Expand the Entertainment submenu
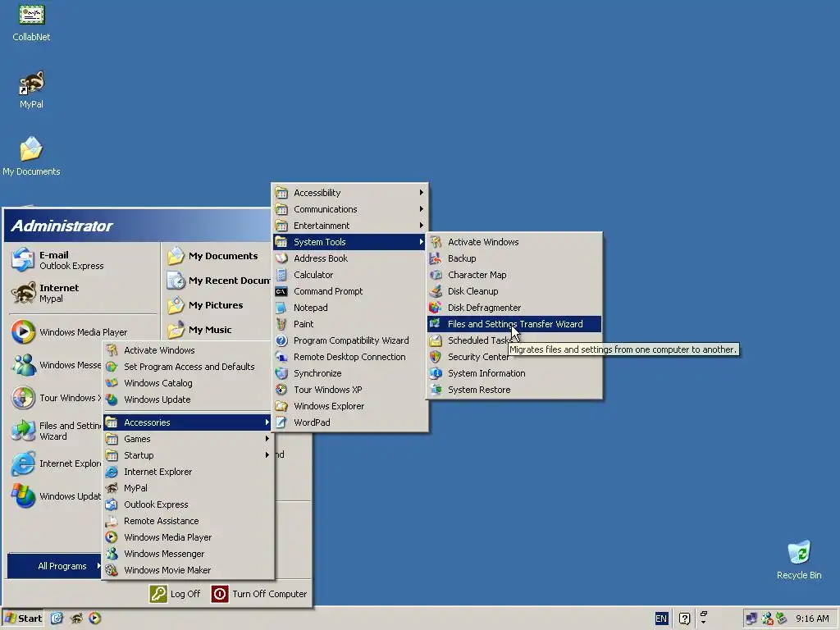Viewport: 840px width, 630px height. [x=349, y=226]
